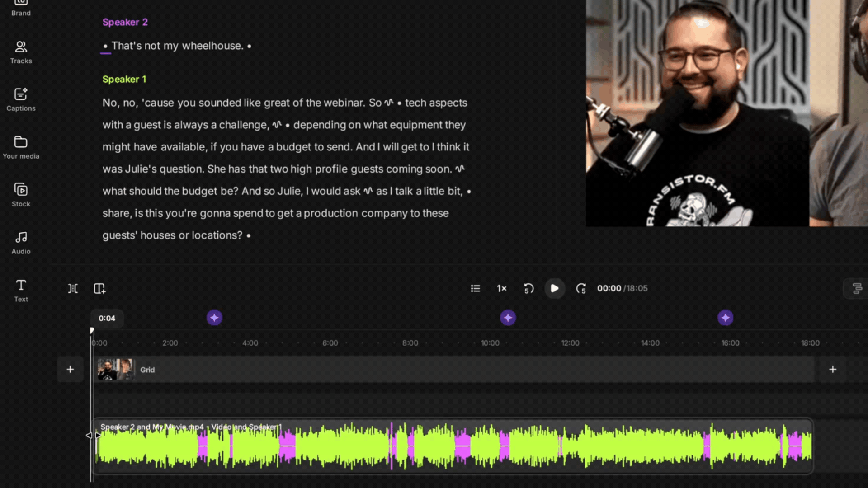
Task: Select the Grid scene thumbnail
Action: [x=116, y=370]
